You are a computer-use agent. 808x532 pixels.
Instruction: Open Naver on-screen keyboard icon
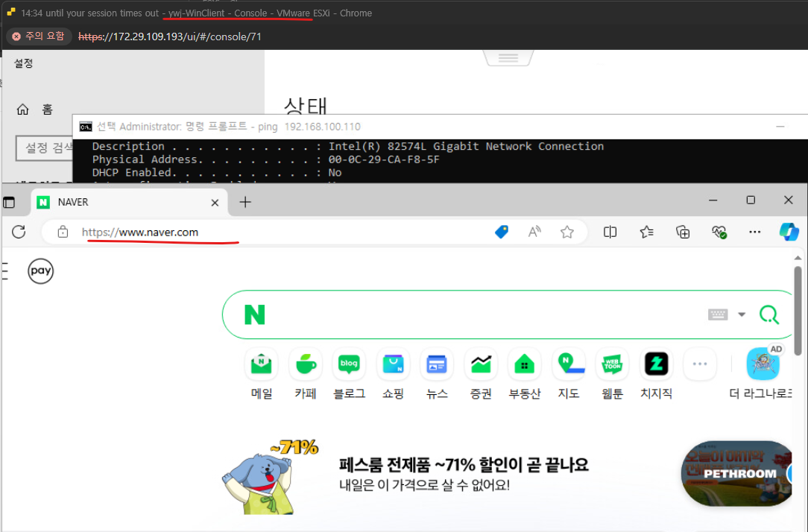coord(718,314)
